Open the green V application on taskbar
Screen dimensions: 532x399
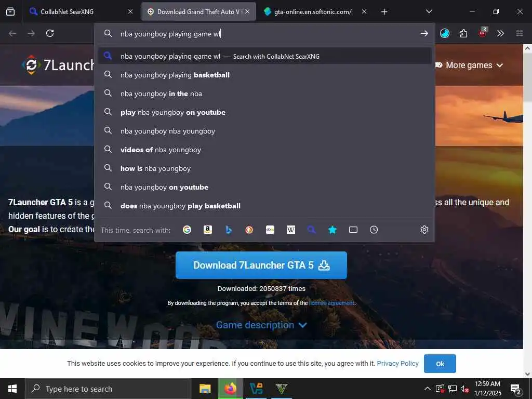(281, 389)
